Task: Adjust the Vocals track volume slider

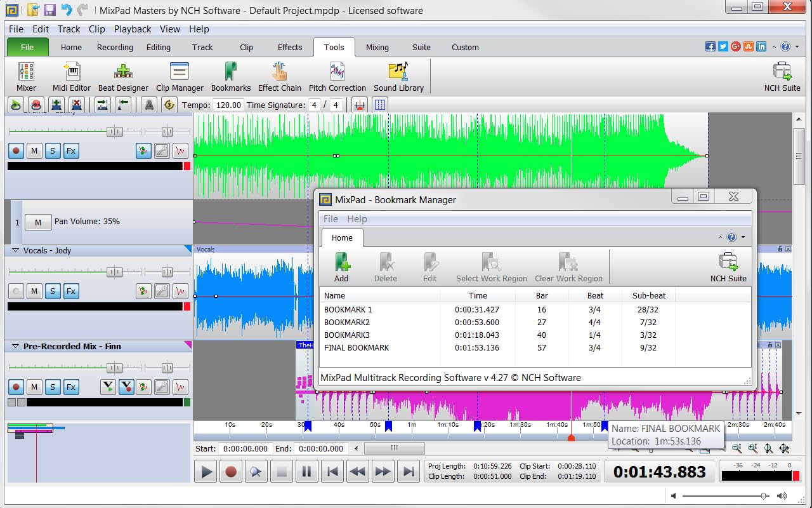Action: (x=114, y=271)
